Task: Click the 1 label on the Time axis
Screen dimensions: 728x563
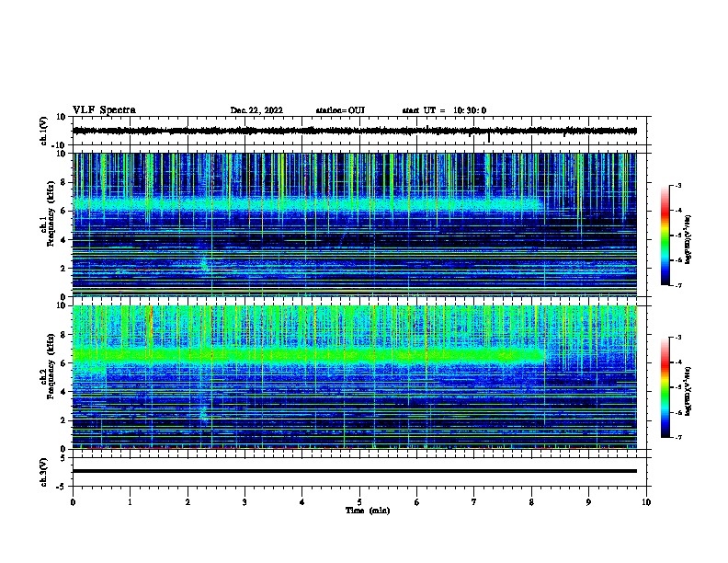Action: tap(130, 502)
